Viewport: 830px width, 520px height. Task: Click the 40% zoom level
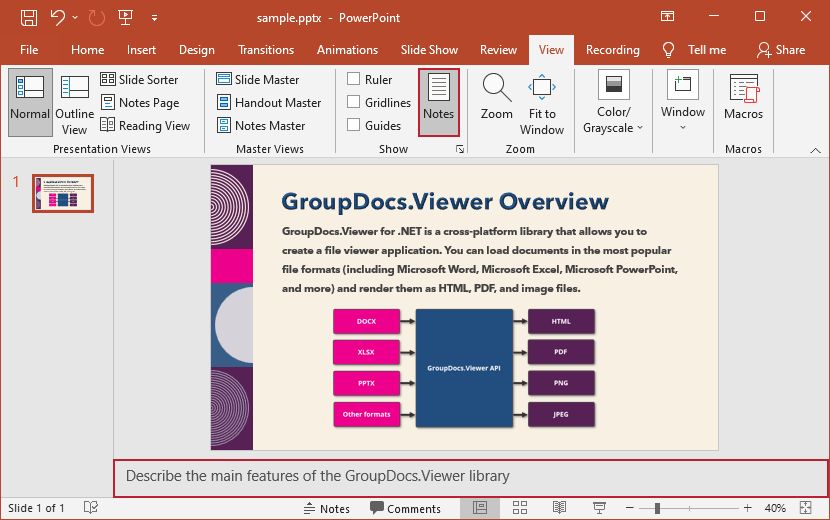pyautogui.click(x=775, y=508)
